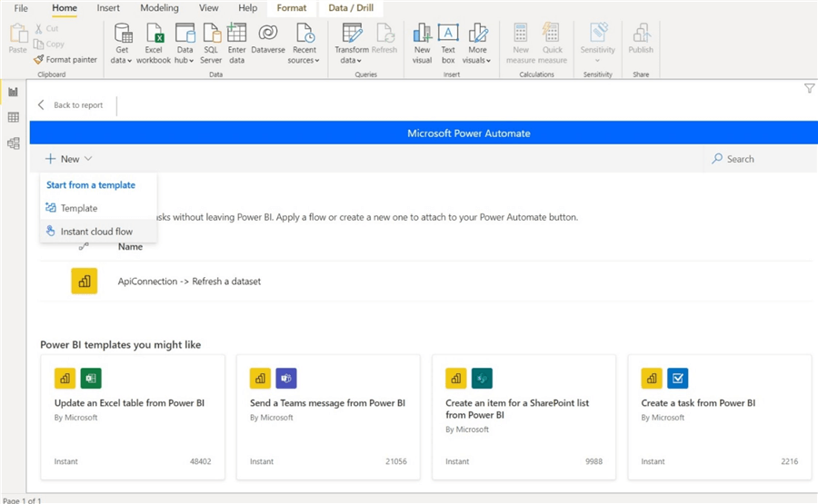This screenshot has height=504, width=818.
Task: Choose Template from the New menu
Action: pyautogui.click(x=79, y=208)
